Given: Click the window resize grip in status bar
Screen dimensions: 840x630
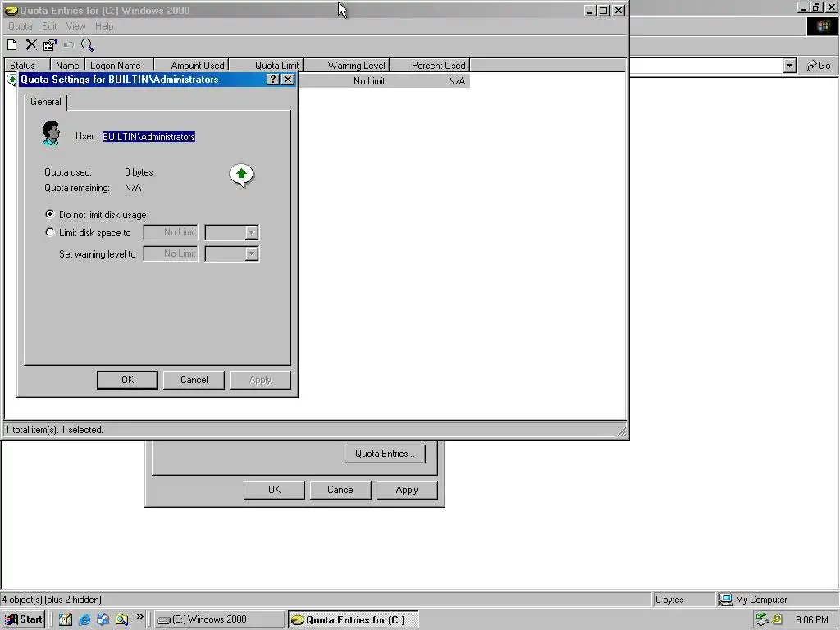Looking at the screenshot, I should click(621, 431).
